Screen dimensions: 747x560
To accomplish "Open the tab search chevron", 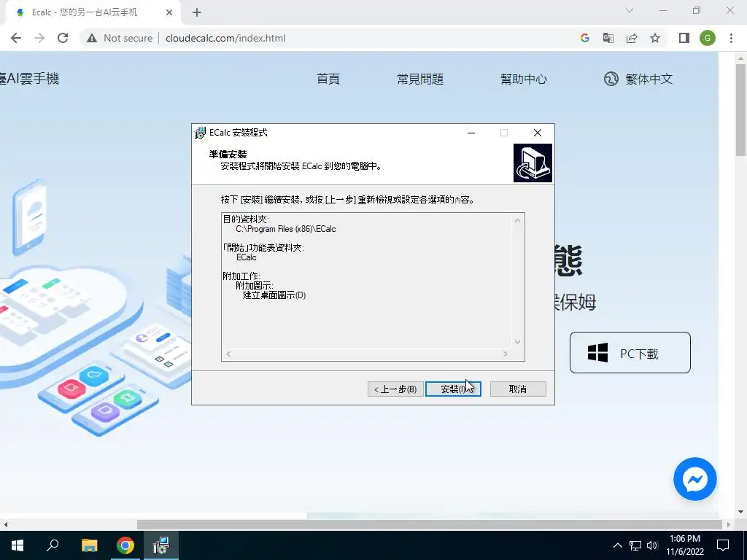I will pyautogui.click(x=630, y=10).
